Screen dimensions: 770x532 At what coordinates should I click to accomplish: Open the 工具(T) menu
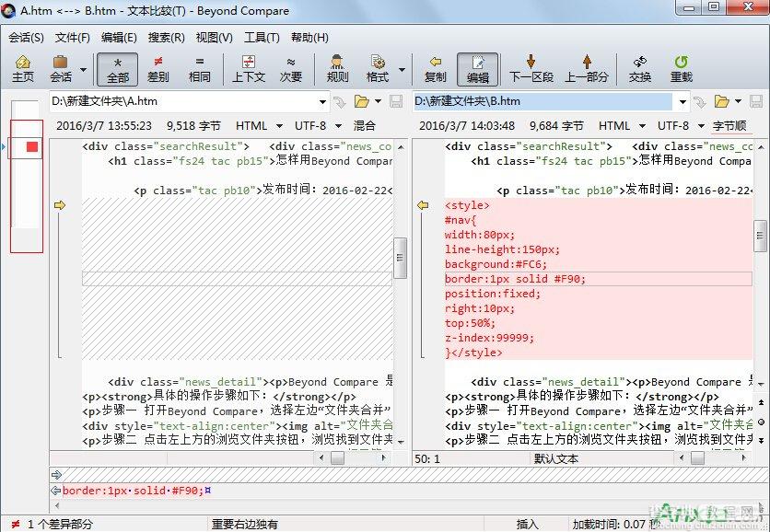pyautogui.click(x=262, y=38)
